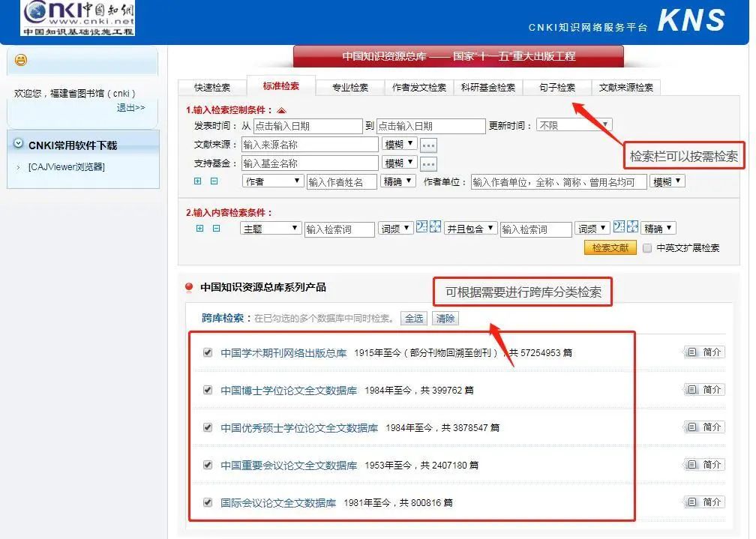Switch to the 句子检索 tab
756x539 pixels.
pos(557,87)
